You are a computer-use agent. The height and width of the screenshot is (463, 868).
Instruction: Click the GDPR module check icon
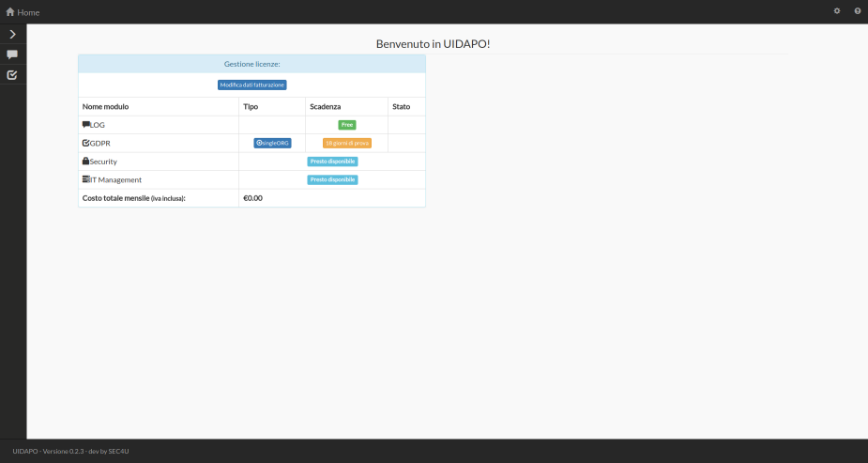pos(85,143)
